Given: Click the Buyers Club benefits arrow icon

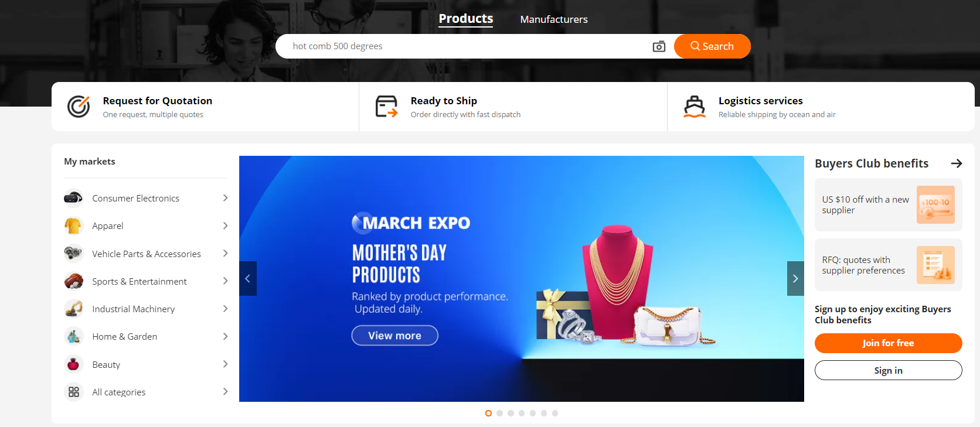Looking at the screenshot, I should click(x=957, y=163).
